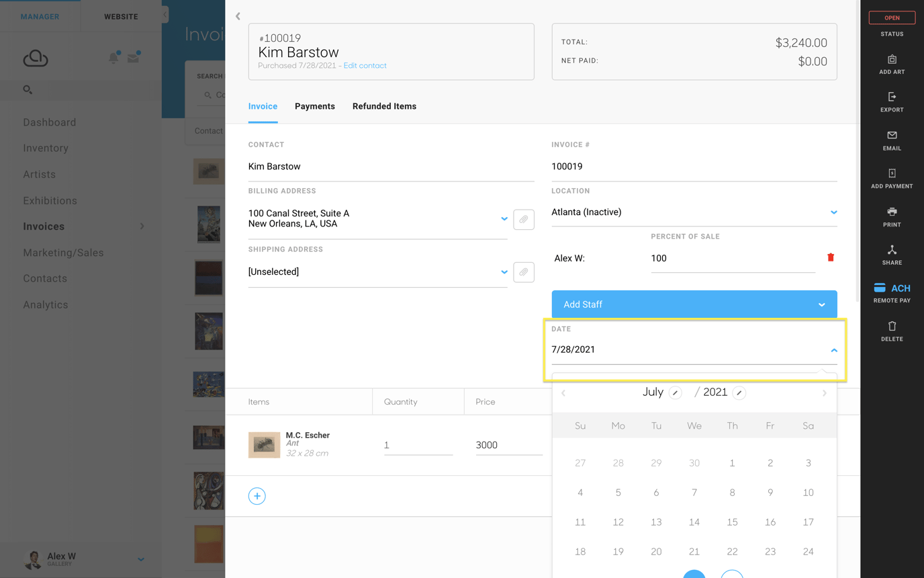Click the Share icon

[892, 251]
